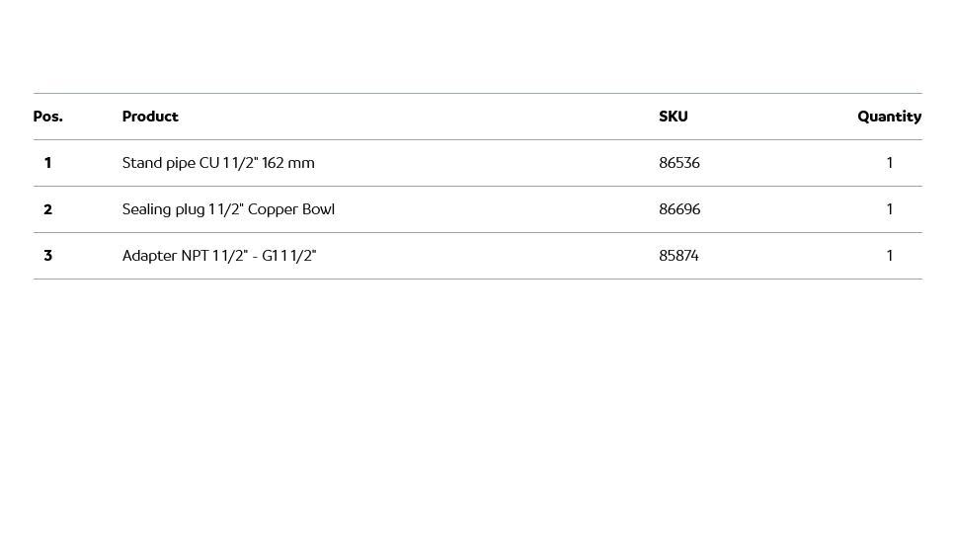This screenshot has height=560, width=954.
Task: Click the Product column header
Action: [150, 117]
